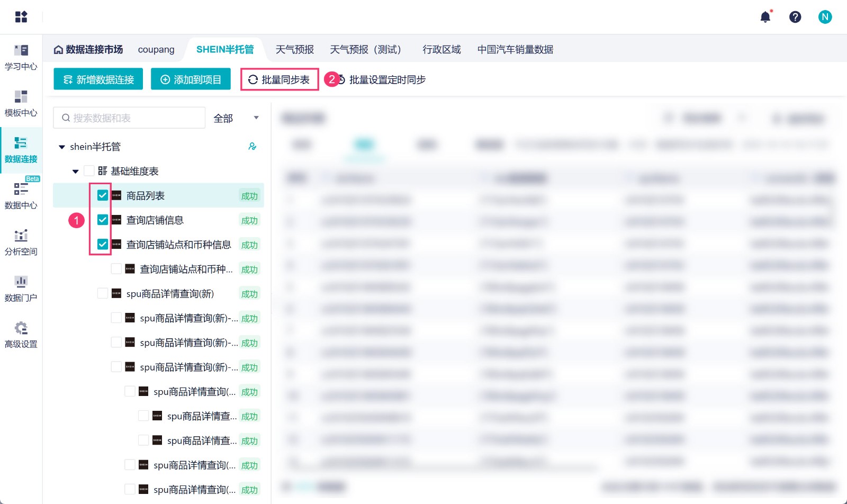Switch to the 行政区域 tab
The image size is (847, 504).
pyautogui.click(x=441, y=49)
